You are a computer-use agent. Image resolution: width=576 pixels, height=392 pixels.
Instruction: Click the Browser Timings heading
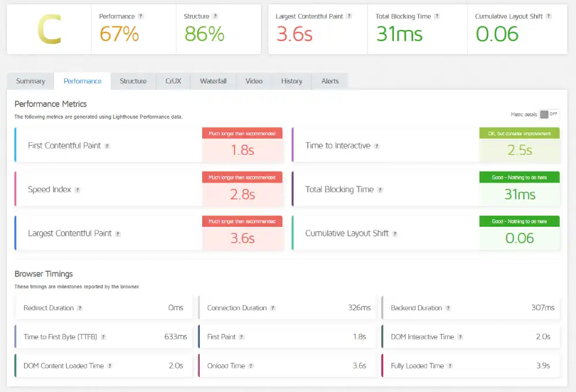44,274
